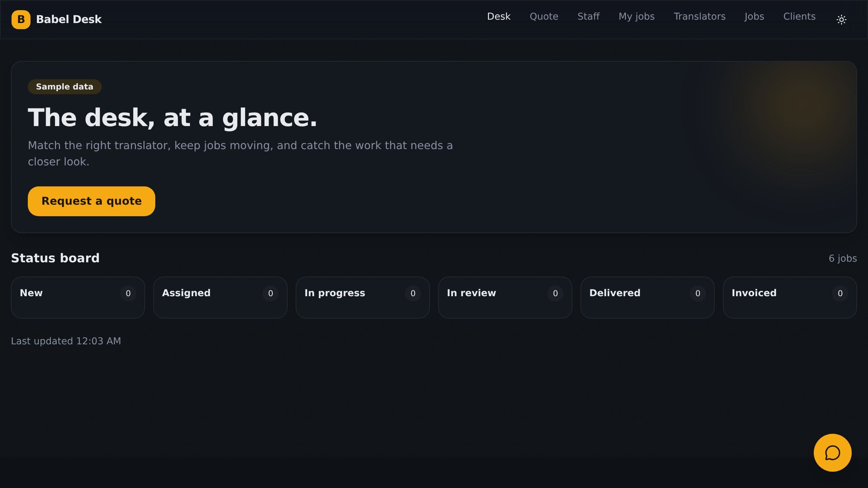Viewport: 868px width, 488px height.
Task: Click the Babel Desk logo icon
Action: coord(21,19)
